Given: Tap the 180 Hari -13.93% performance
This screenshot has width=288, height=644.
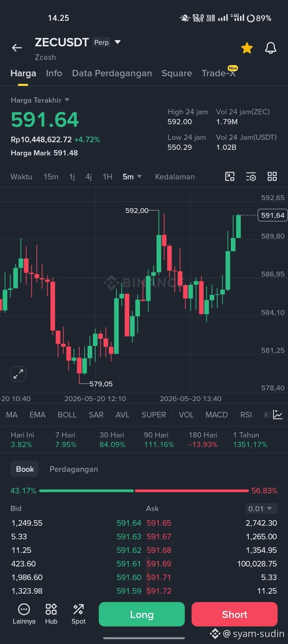Looking at the screenshot, I should 203,440.
